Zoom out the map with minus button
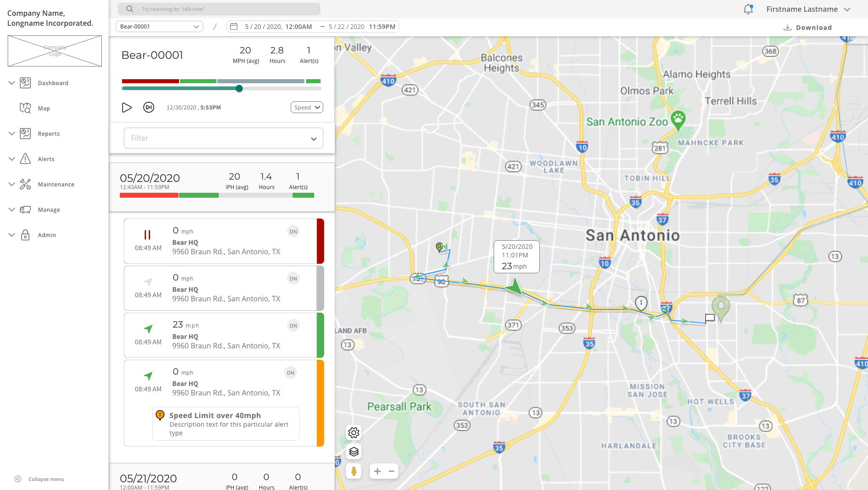The height and width of the screenshot is (490, 868). point(392,471)
